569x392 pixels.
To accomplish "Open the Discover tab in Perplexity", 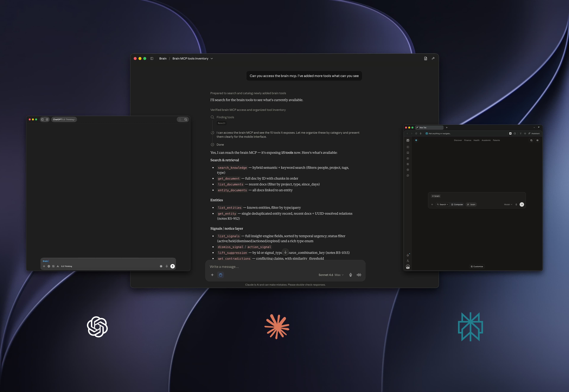I will pos(458,140).
